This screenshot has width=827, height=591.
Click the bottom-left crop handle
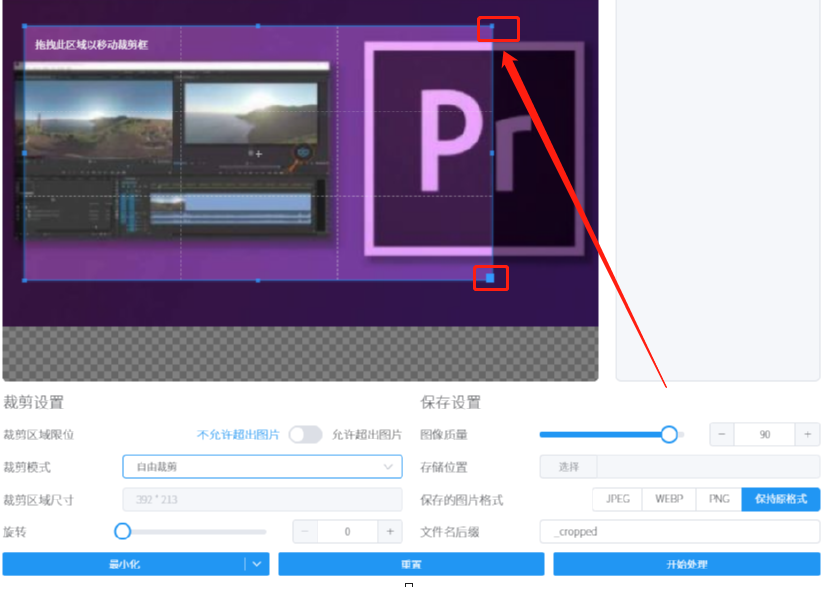25,280
